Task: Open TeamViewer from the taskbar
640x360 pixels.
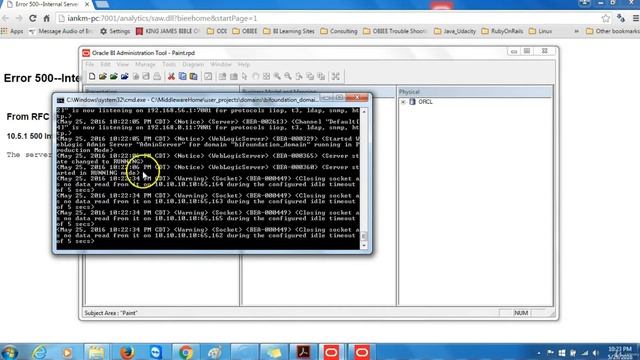Action: click(x=156, y=352)
